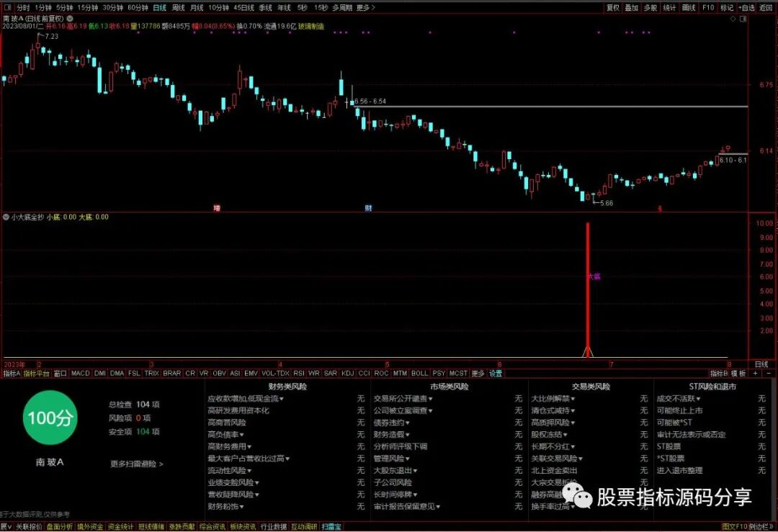This screenshot has width=778, height=532.
Task: Expand 更多 periods at top bar
Action: coord(366,7)
